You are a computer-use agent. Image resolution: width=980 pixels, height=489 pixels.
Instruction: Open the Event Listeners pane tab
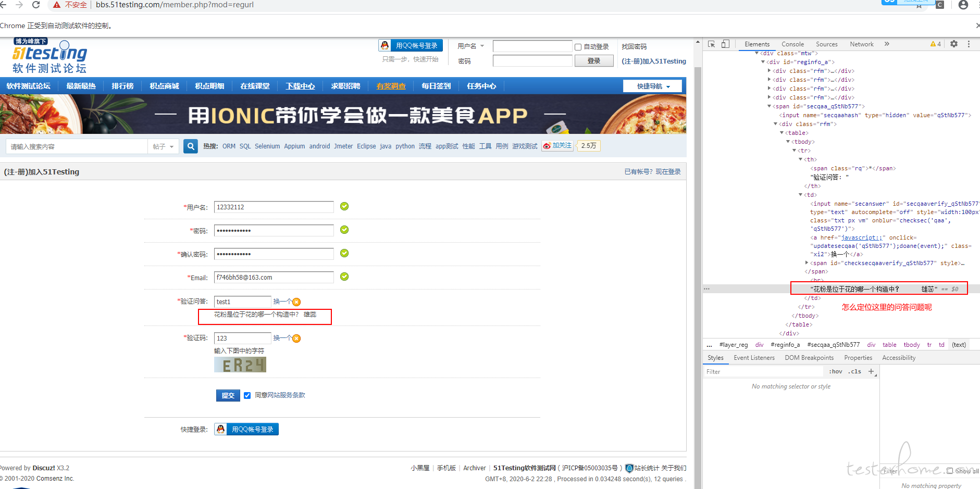tap(754, 358)
